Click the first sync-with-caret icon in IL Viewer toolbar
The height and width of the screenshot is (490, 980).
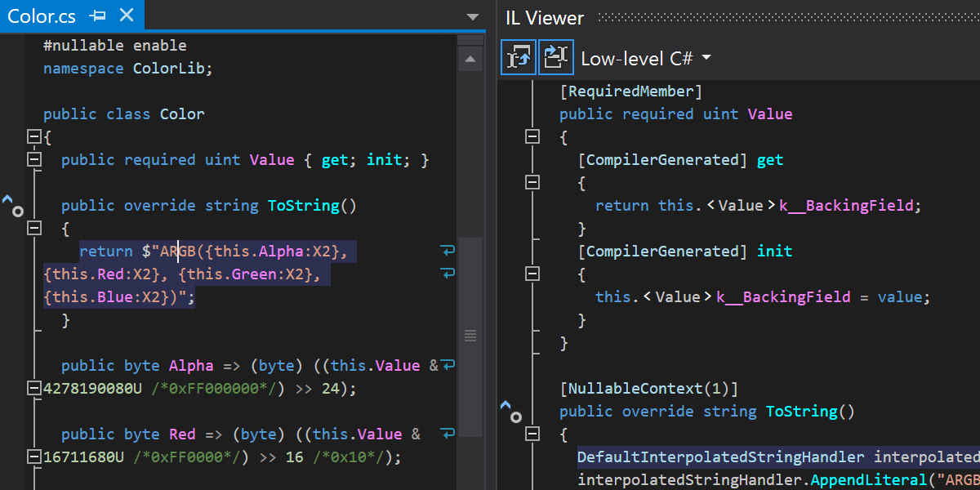pyautogui.click(x=519, y=57)
